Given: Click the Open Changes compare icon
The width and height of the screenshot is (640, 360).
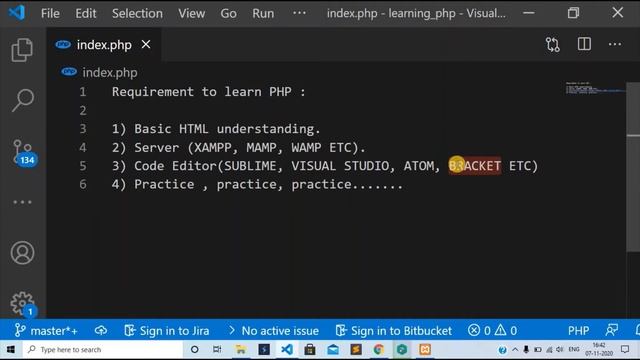Looking at the screenshot, I should pyautogui.click(x=553, y=44).
